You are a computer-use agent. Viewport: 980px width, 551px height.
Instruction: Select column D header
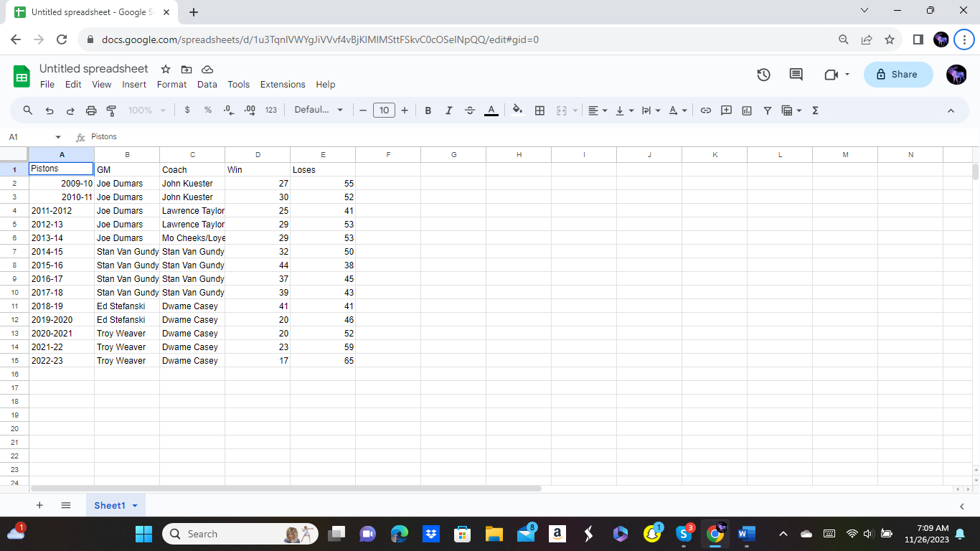[x=258, y=154]
